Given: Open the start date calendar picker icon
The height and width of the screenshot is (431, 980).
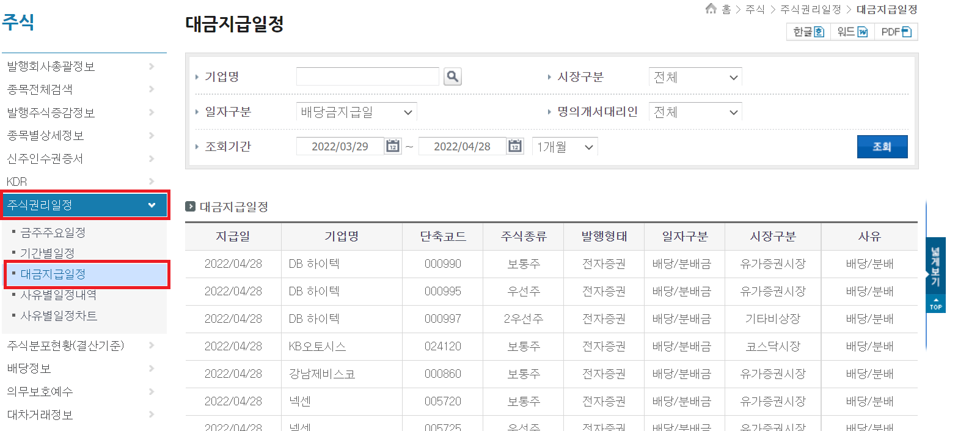Looking at the screenshot, I should coord(393,146).
